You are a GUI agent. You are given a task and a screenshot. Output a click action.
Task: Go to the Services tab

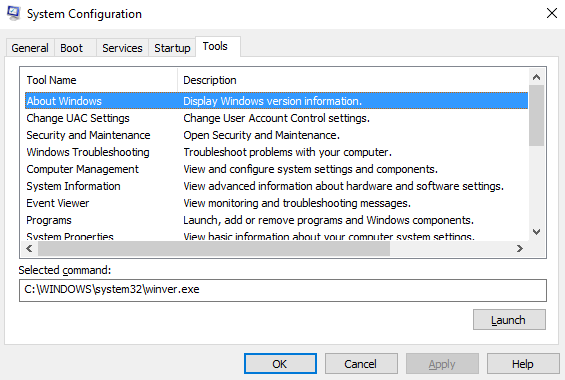122,48
